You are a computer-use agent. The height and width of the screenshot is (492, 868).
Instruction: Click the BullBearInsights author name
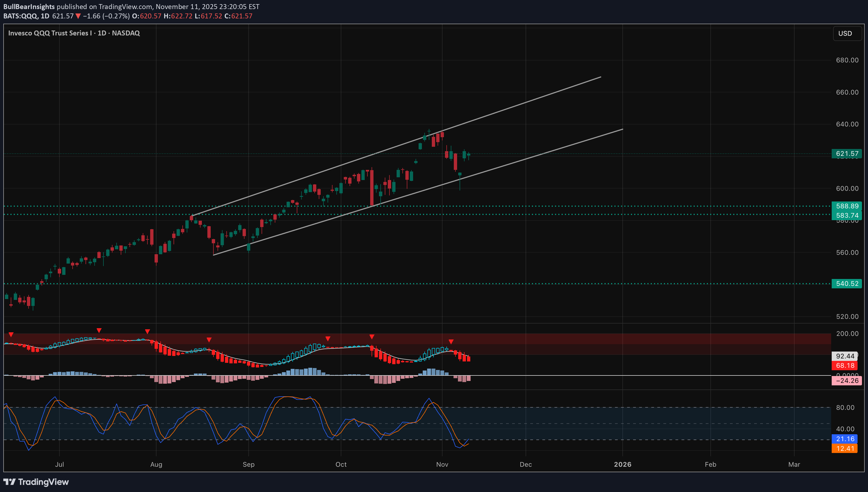(x=29, y=6)
